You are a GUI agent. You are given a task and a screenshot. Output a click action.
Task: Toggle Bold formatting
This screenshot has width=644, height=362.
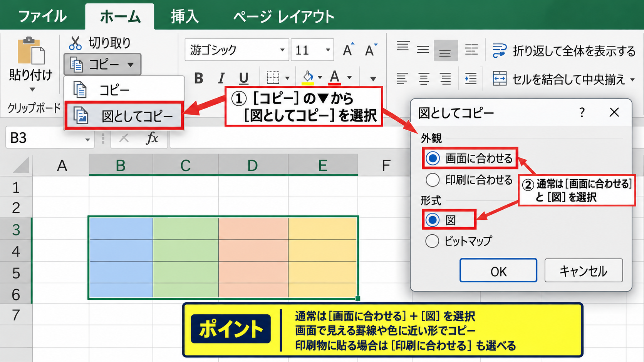point(199,78)
